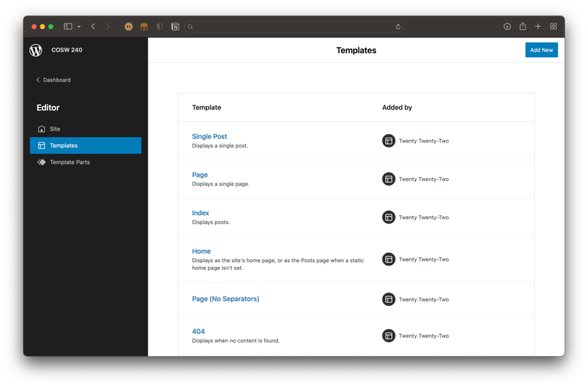The width and height of the screenshot is (588, 387).
Task: Open the Page (No Separators) template link
Action: pyautogui.click(x=225, y=299)
